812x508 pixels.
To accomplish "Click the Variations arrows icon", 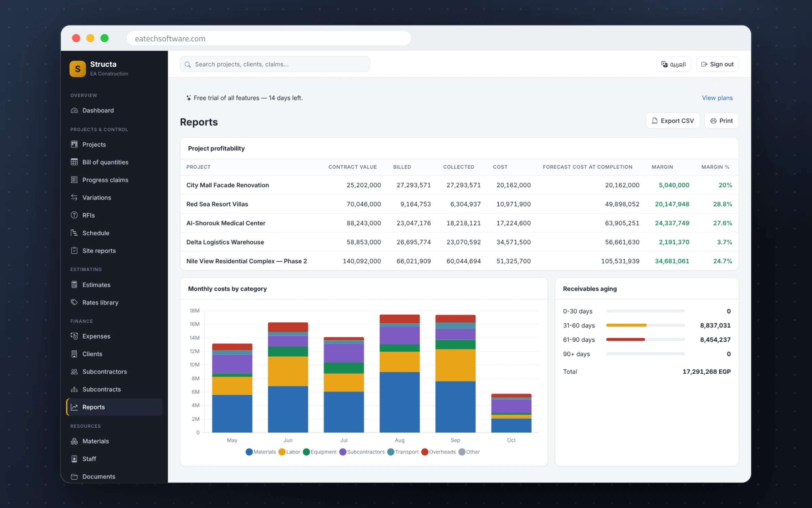I will pyautogui.click(x=74, y=197).
